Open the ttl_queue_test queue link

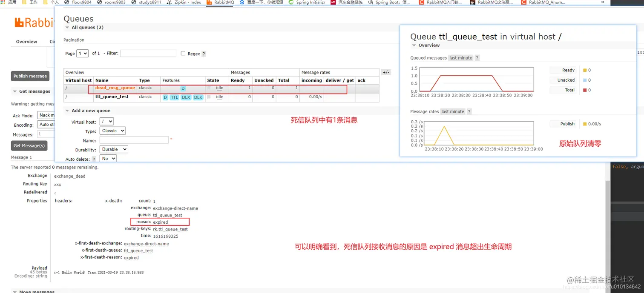click(112, 97)
